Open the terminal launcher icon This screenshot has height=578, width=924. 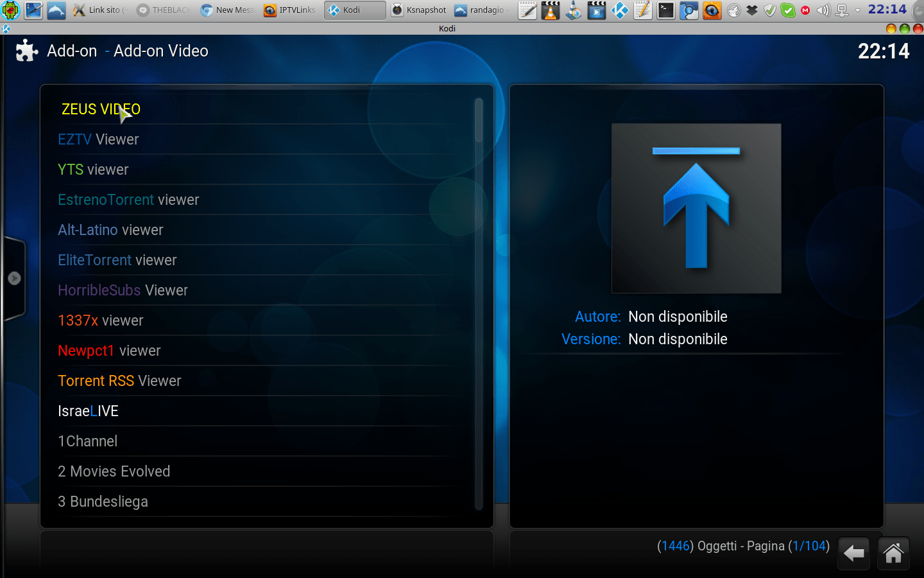[x=666, y=10]
